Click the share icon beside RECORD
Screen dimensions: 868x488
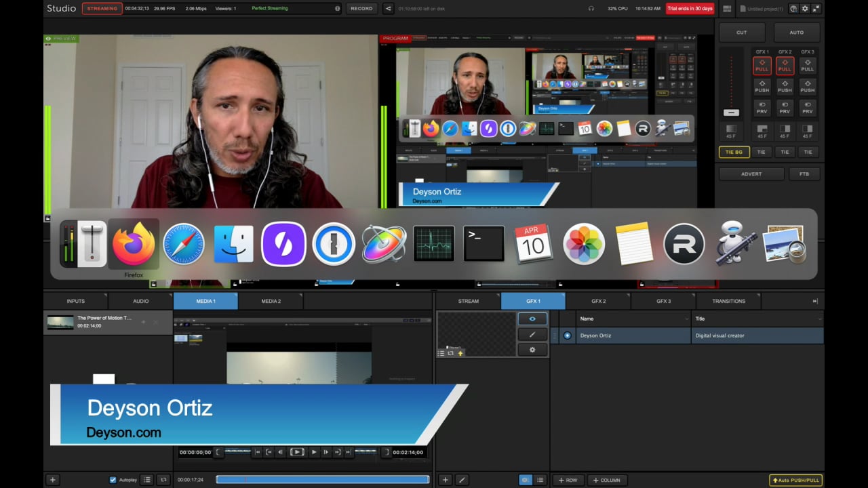click(x=388, y=9)
